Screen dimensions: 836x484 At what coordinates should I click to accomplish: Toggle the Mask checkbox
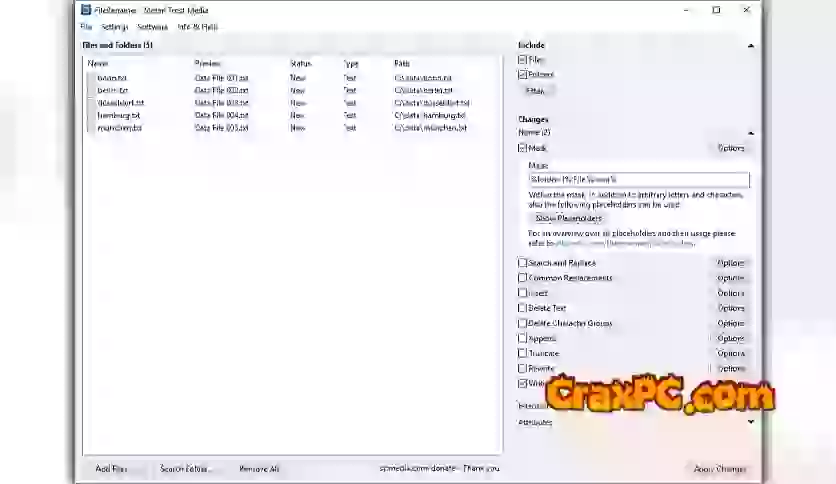pyautogui.click(x=522, y=148)
